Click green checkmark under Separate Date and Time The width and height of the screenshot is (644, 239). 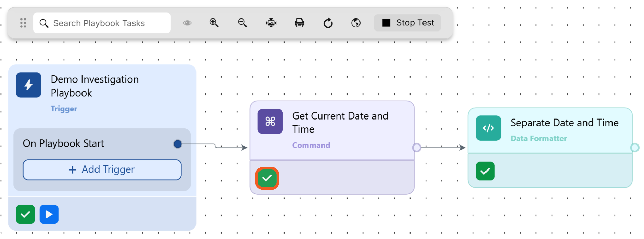click(x=485, y=171)
